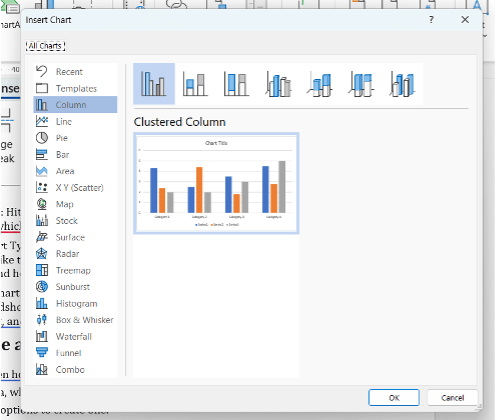The image size is (496, 420).
Task: Select the Stock chart category
Action: [75, 221]
